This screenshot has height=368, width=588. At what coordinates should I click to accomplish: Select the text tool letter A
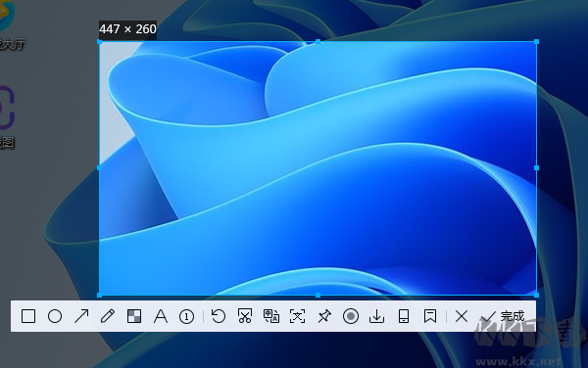(x=161, y=316)
